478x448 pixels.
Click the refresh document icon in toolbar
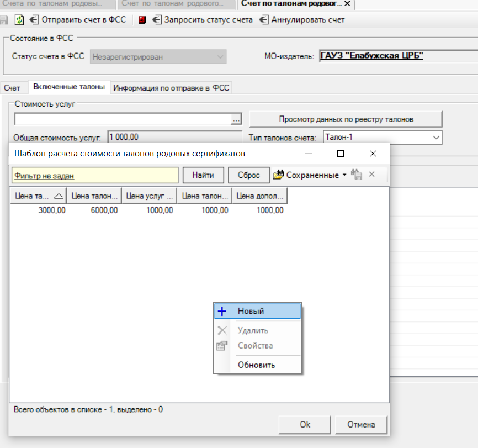click(19, 20)
